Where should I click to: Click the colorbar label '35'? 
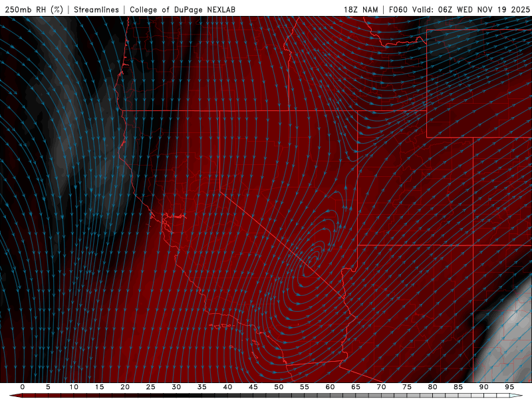(202, 387)
